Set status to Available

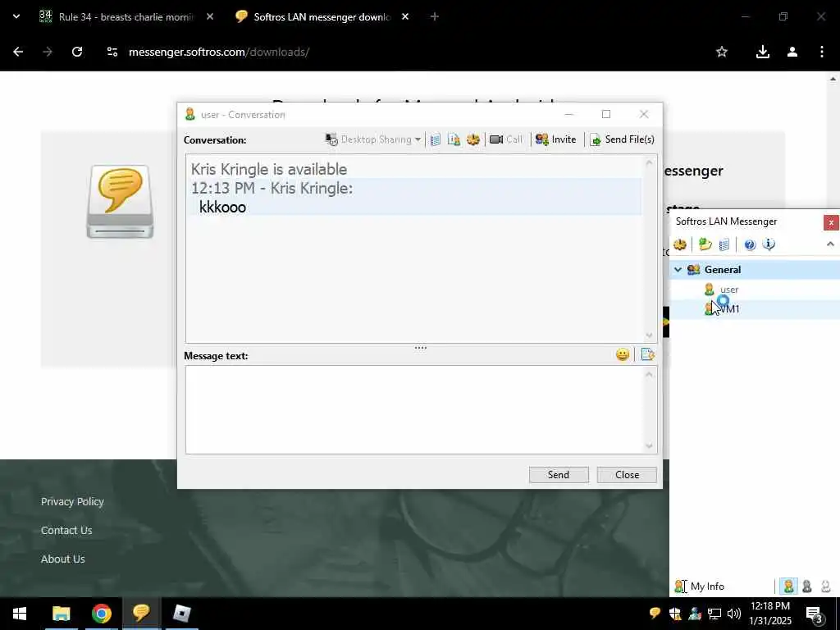tap(788, 587)
